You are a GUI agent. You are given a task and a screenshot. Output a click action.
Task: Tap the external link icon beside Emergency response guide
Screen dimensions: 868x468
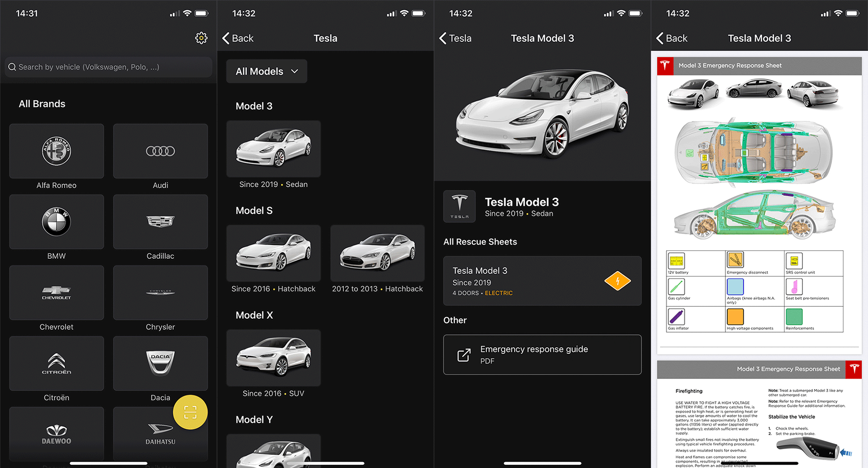[x=464, y=355]
